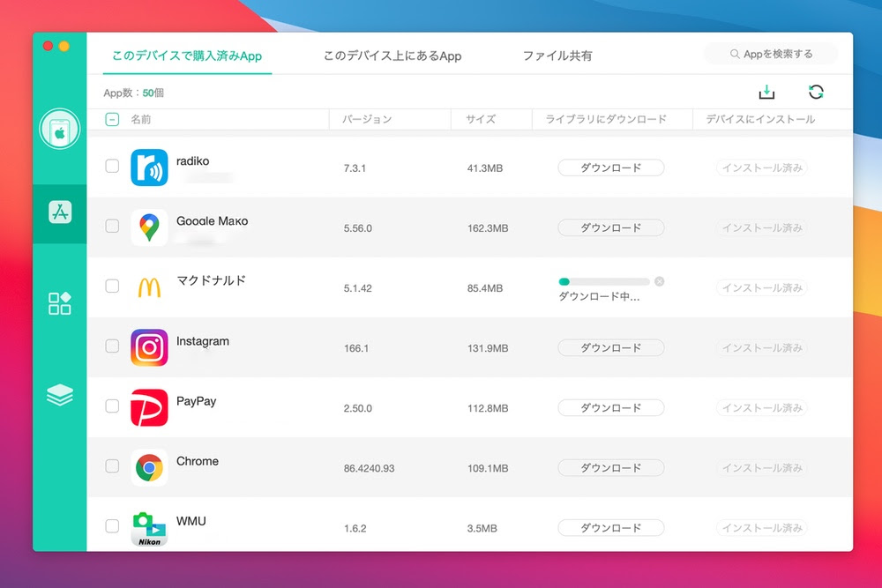This screenshot has height=588, width=882.
Task: Click the radiko app icon
Action: [x=149, y=167]
